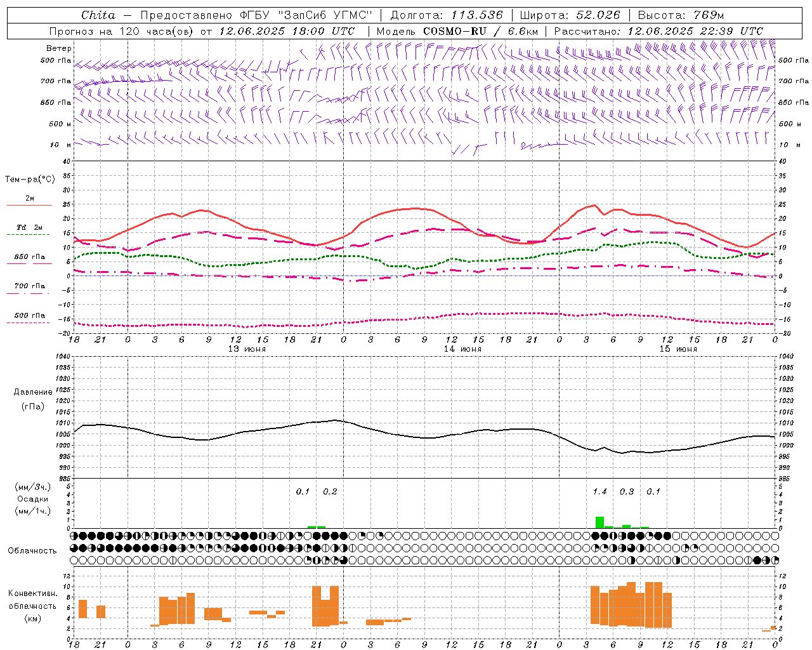The height and width of the screenshot is (650, 812).
Task: Click the "Долгота: 113.536" header field
Action: tap(447, 15)
